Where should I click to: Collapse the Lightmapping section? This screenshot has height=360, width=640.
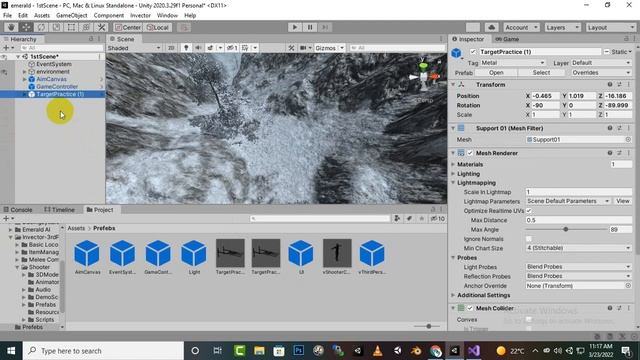(x=453, y=183)
